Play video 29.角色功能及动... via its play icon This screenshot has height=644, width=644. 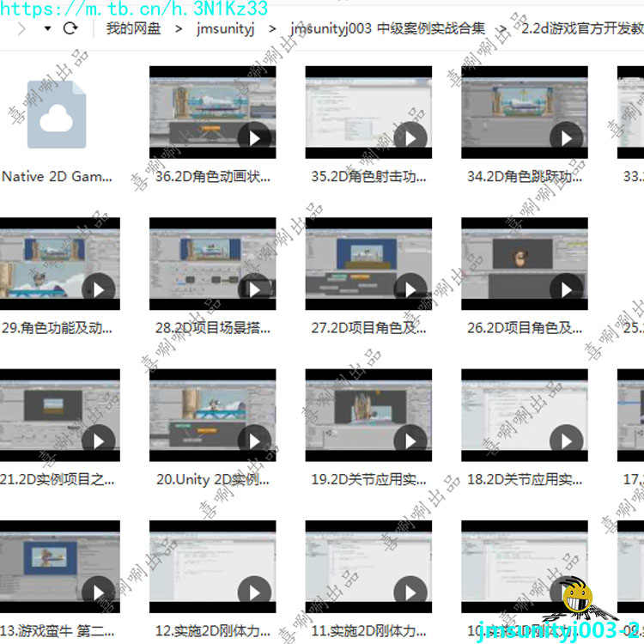[x=98, y=290]
